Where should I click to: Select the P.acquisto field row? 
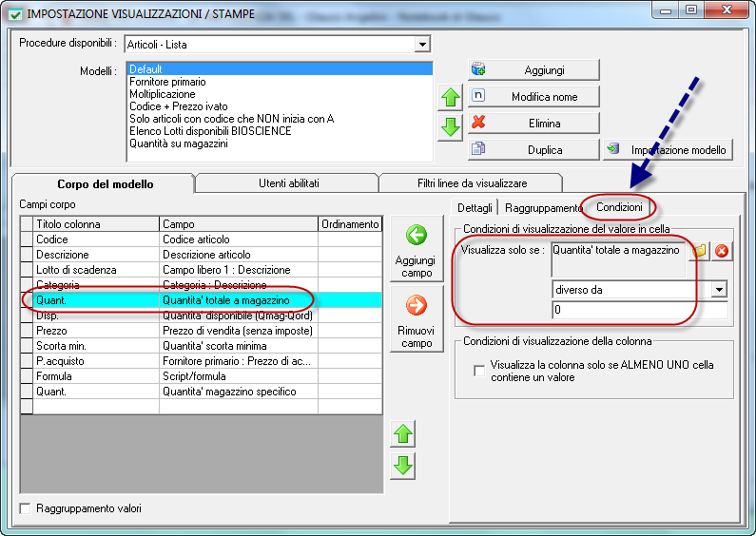coord(202,361)
